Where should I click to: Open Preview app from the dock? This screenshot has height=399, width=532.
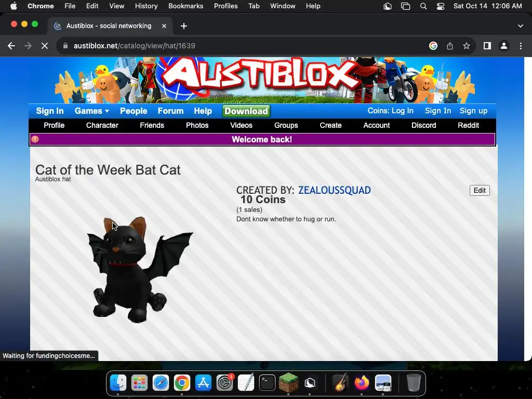pyautogui.click(x=383, y=383)
